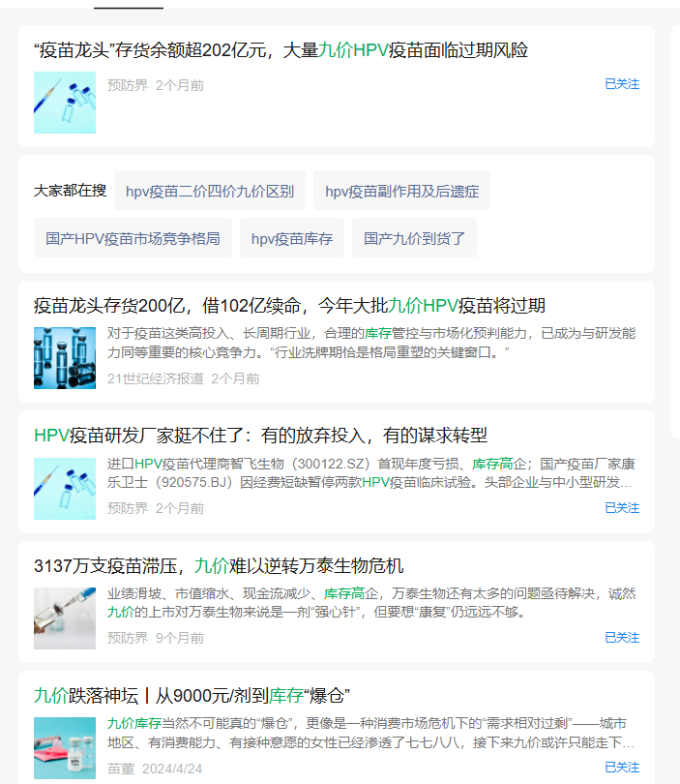This screenshot has width=680, height=784.
Task: Click the 国产HPV疫苗市场竞争格局 suggestion
Action: point(133,238)
